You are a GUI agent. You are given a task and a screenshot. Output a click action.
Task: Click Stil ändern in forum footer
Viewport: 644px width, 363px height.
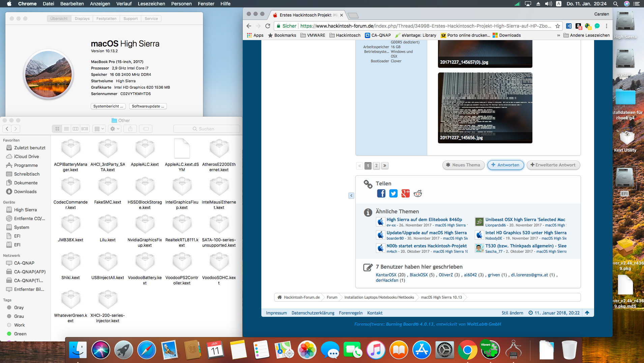(x=512, y=313)
